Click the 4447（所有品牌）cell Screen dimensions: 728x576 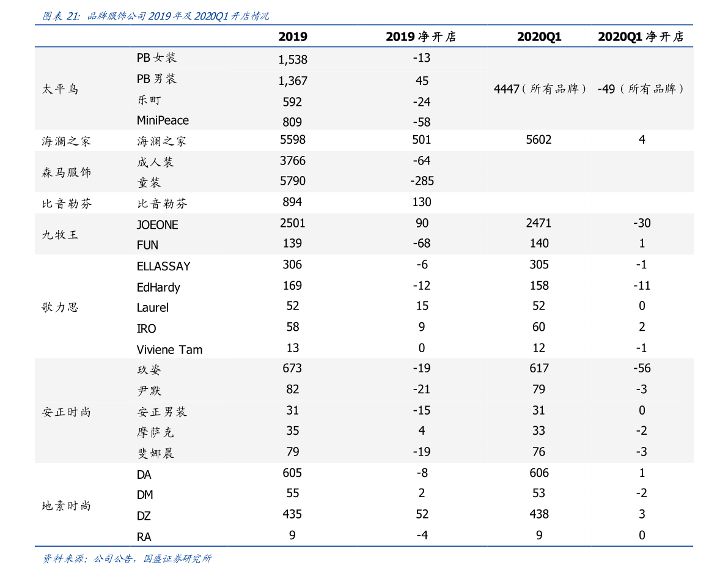click(540, 89)
